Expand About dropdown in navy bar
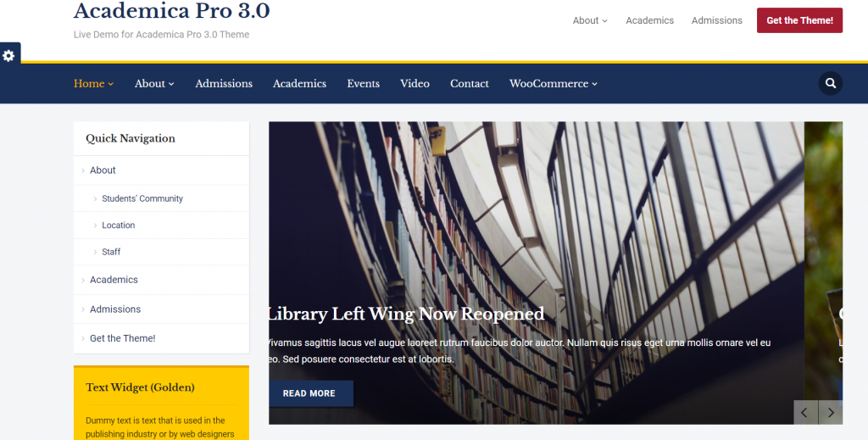The height and width of the screenshot is (440, 868). click(x=154, y=83)
